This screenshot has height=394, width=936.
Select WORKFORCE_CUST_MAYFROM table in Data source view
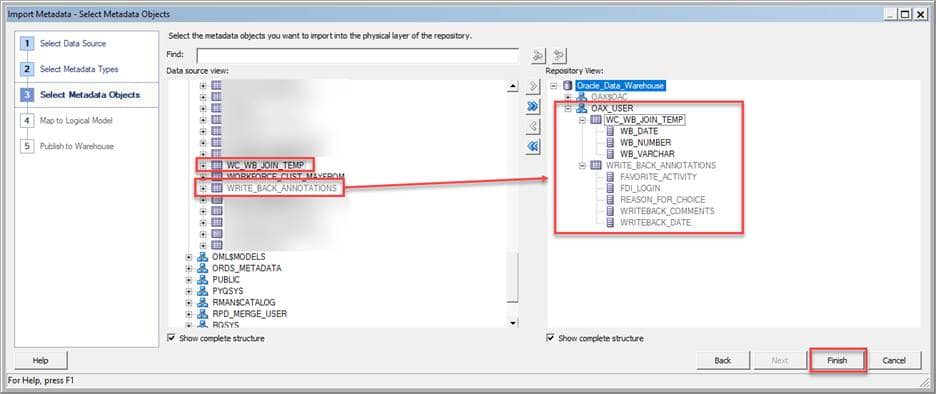coord(285,177)
